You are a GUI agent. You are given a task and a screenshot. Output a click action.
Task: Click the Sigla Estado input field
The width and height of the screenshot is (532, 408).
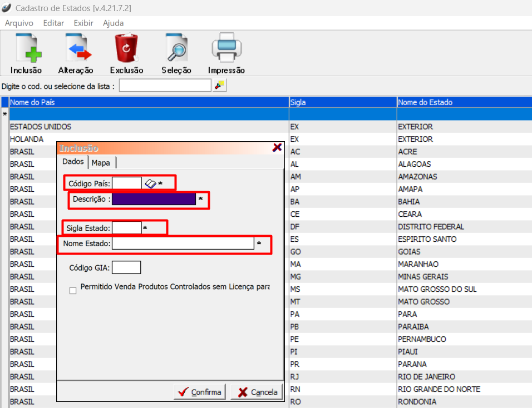pyautogui.click(x=126, y=228)
